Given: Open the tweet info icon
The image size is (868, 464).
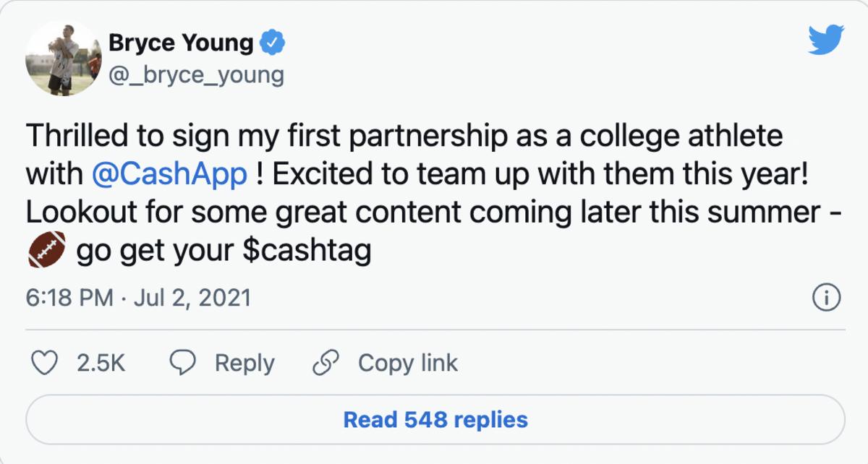Looking at the screenshot, I should point(826,297).
